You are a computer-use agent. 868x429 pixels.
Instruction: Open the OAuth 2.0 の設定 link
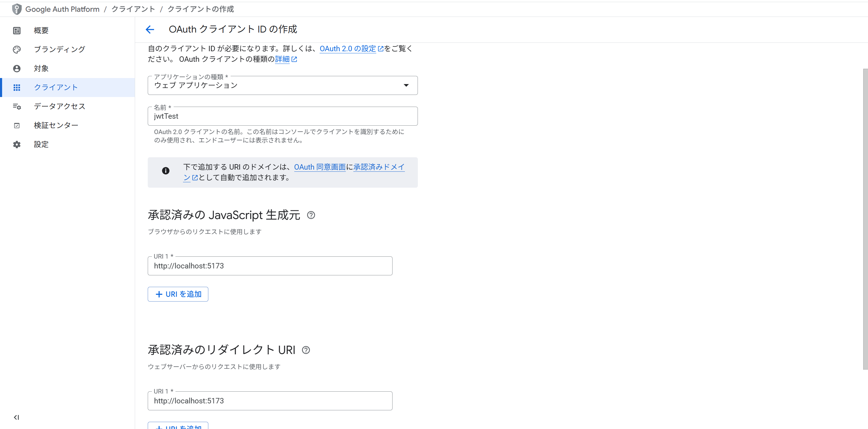(x=347, y=49)
